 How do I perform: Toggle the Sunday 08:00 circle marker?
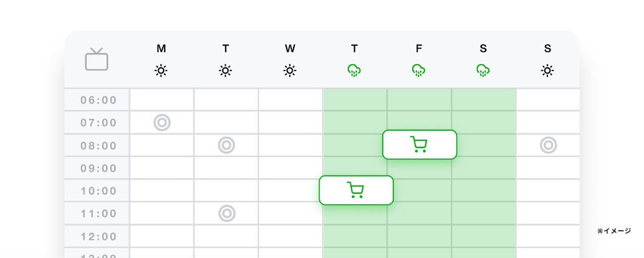[x=548, y=145]
